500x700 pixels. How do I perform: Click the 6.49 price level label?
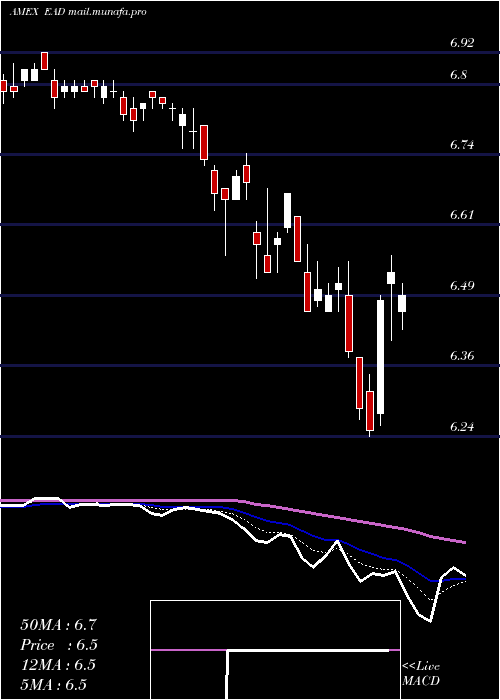462,285
